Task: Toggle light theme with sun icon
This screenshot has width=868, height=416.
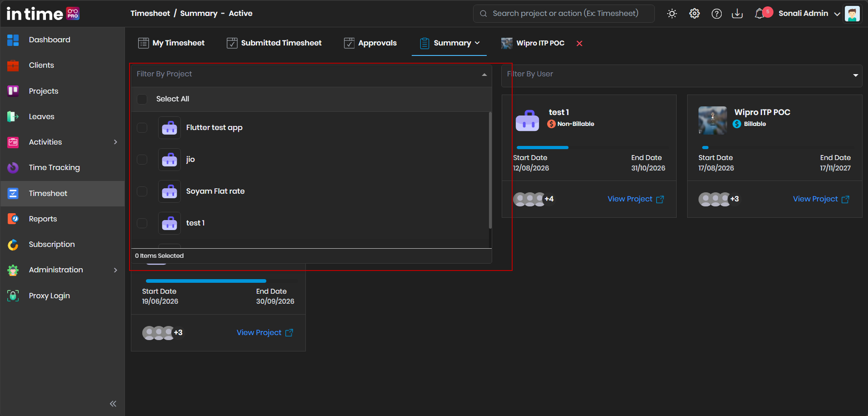Action: click(x=672, y=14)
